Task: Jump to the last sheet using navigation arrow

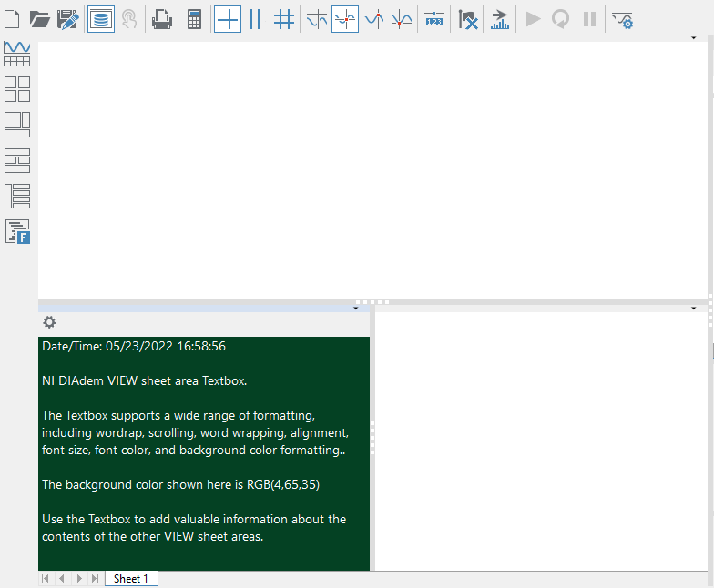Action: click(95, 579)
